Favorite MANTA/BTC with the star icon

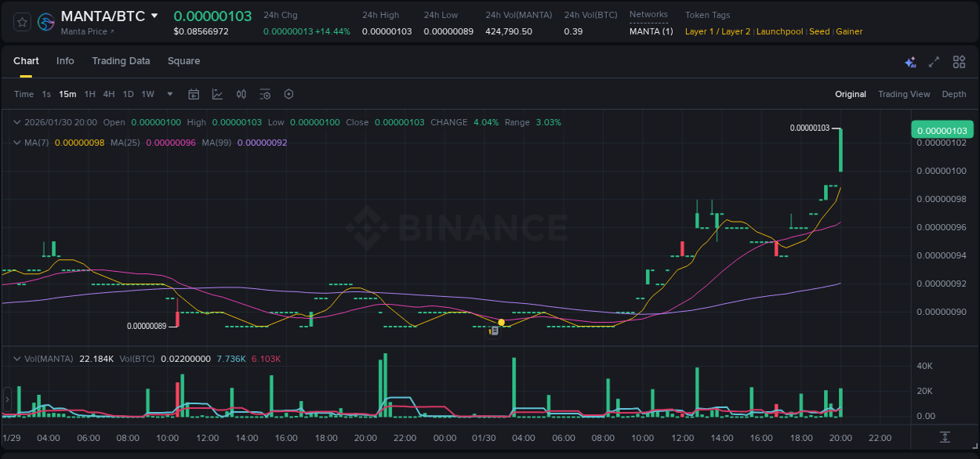21,22
